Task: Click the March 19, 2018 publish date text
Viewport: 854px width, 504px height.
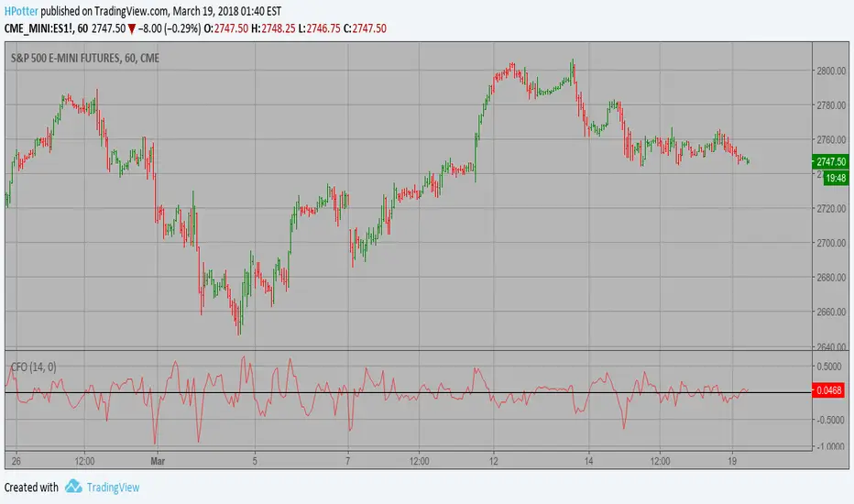Action: [x=207, y=11]
